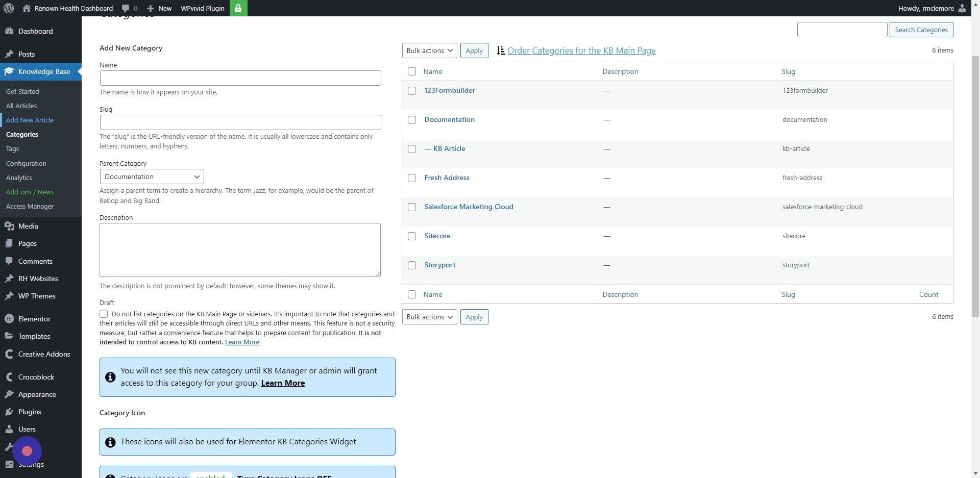Open the Salesforce Marketing Cloud category link
The image size is (980, 478).
tap(469, 207)
